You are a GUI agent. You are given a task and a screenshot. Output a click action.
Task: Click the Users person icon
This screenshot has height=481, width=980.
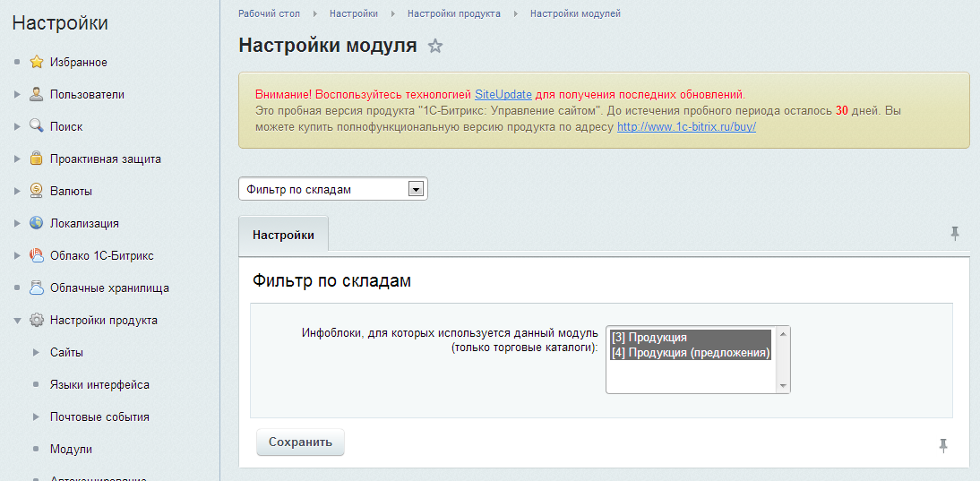point(37,94)
